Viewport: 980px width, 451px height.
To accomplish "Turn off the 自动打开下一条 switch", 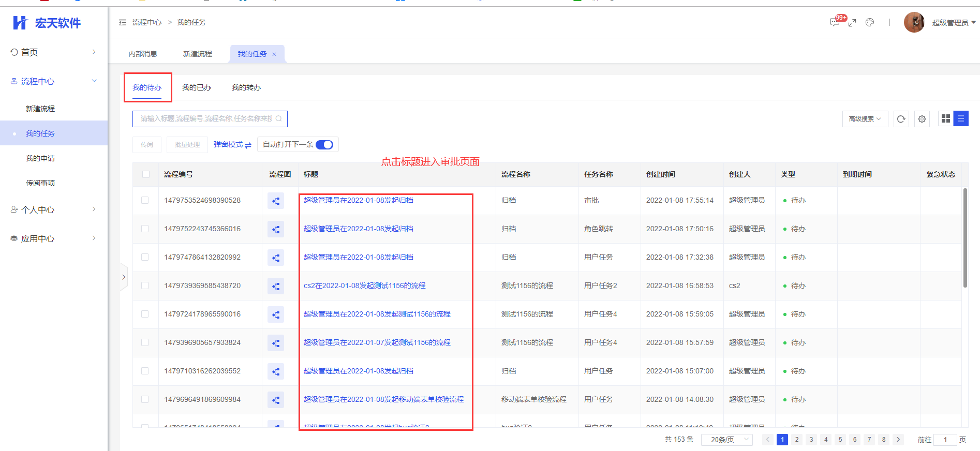I will tap(324, 145).
